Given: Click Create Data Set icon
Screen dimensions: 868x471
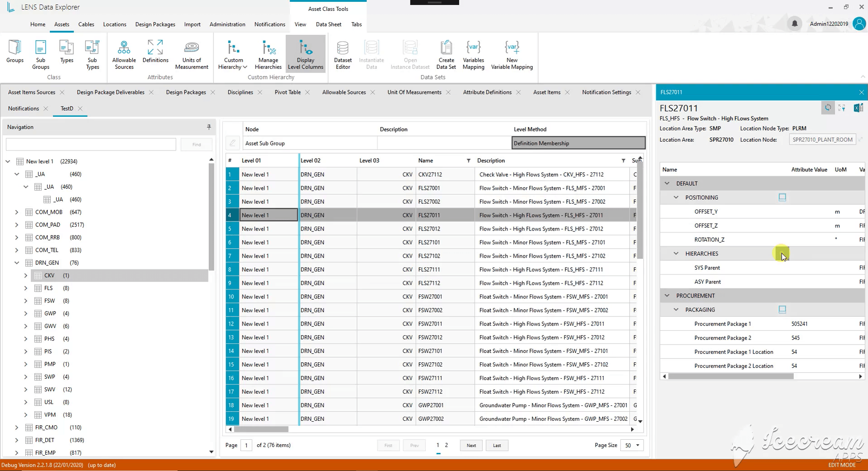Looking at the screenshot, I should 446,54.
